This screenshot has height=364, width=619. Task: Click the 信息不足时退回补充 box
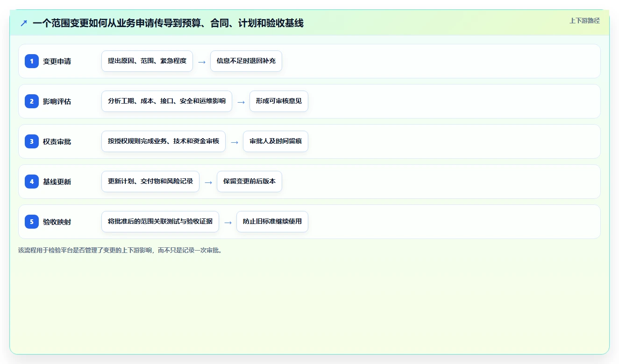pos(246,61)
